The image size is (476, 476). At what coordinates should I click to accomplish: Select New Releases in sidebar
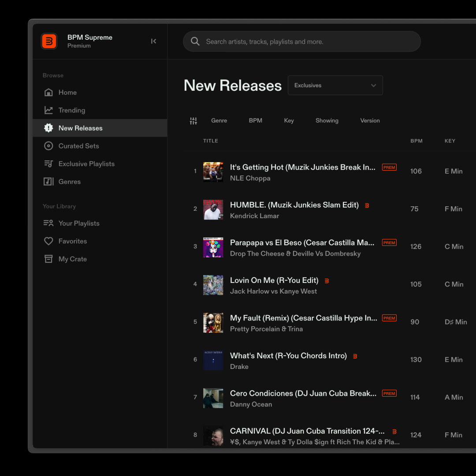click(100, 128)
